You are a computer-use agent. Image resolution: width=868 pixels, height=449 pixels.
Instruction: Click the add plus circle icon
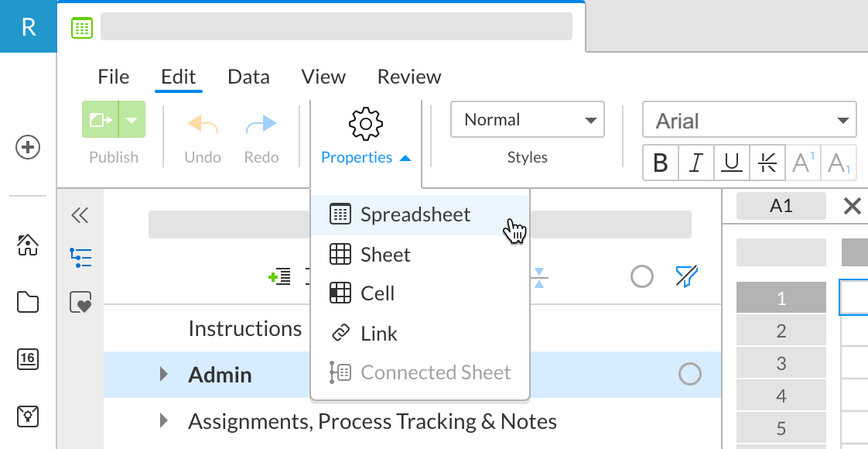point(28,147)
